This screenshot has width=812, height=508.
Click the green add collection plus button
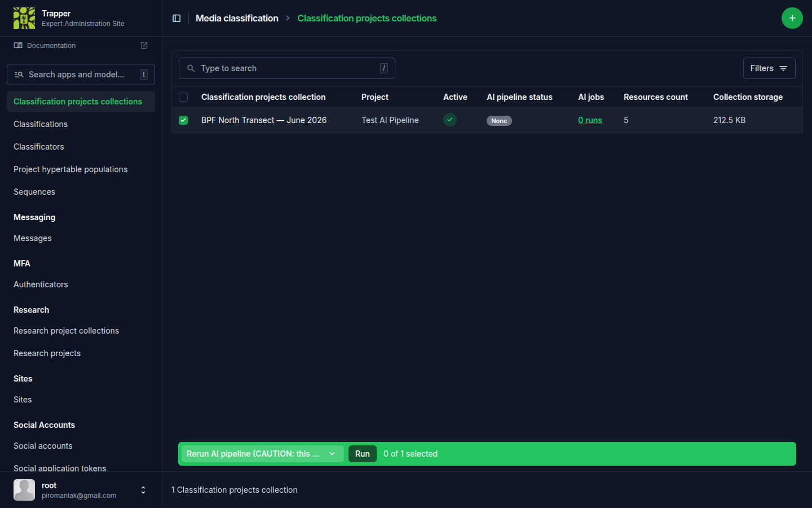[x=792, y=18]
